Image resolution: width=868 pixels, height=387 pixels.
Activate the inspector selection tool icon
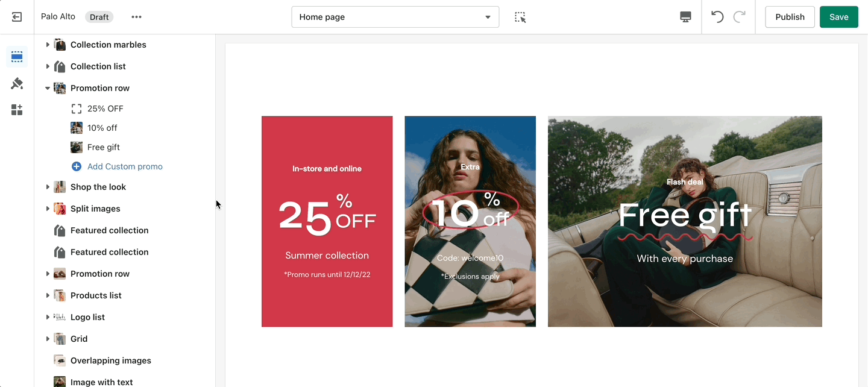[x=520, y=17]
